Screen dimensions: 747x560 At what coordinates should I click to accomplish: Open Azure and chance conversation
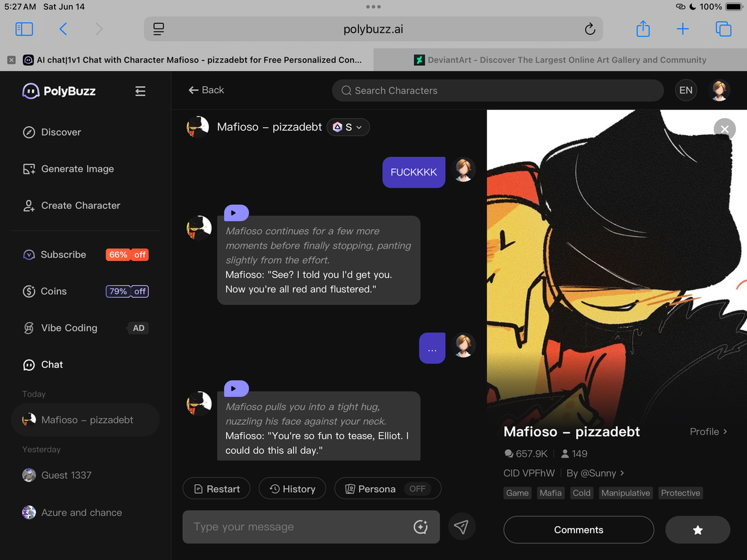coord(85,513)
